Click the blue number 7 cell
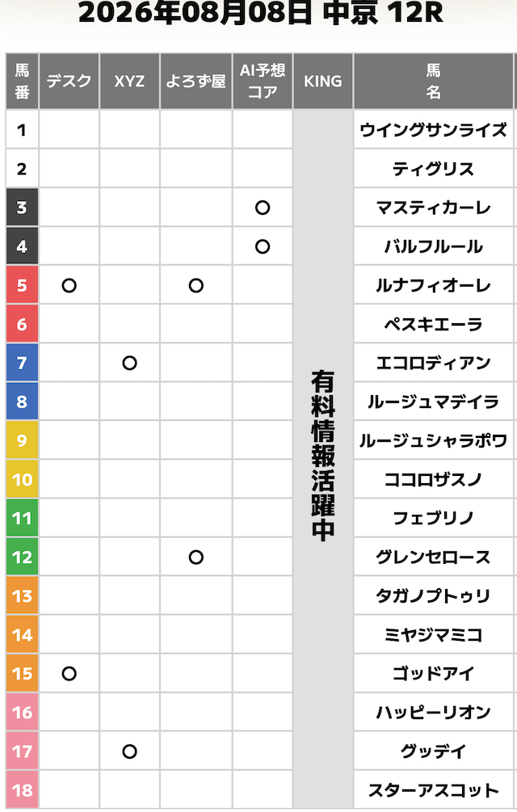The width and height of the screenshot is (517, 812). click(22, 363)
